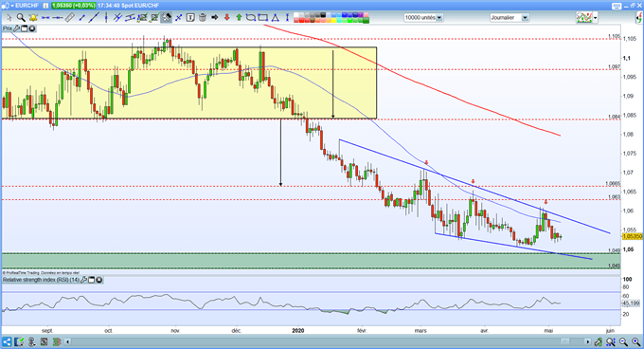Click the EURCHF instrument name in title
This screenshot has width=644, height=349.
[x=27, y=6]
